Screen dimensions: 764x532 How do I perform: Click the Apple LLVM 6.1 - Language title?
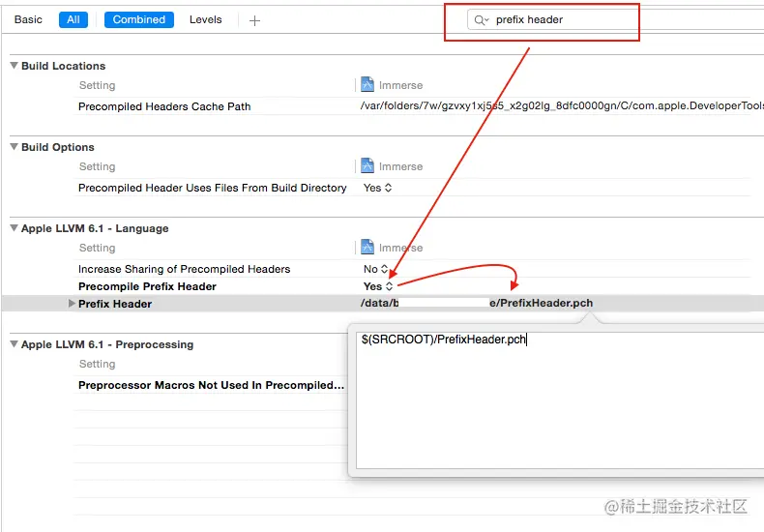(95, 228)
